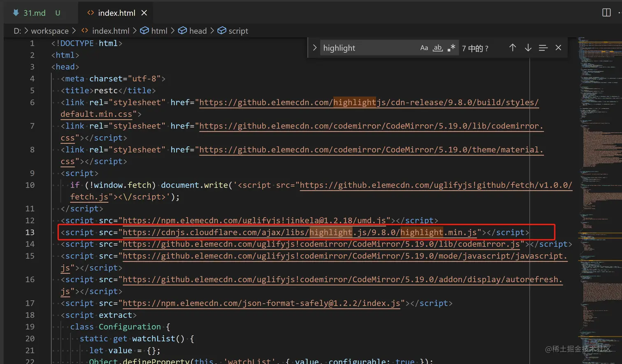Click D: drive in breadcrumb
This screenshot has width=622, height=364.
tap(17, 31)
